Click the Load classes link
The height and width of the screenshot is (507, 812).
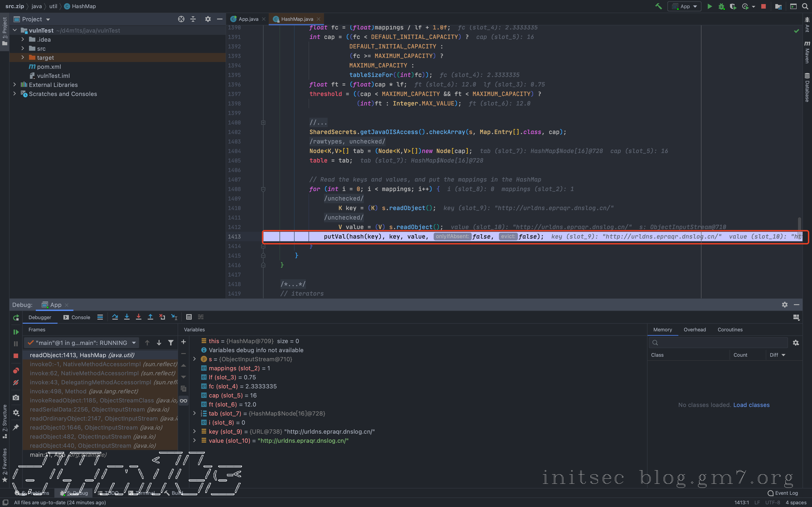(x=751, y=405)
